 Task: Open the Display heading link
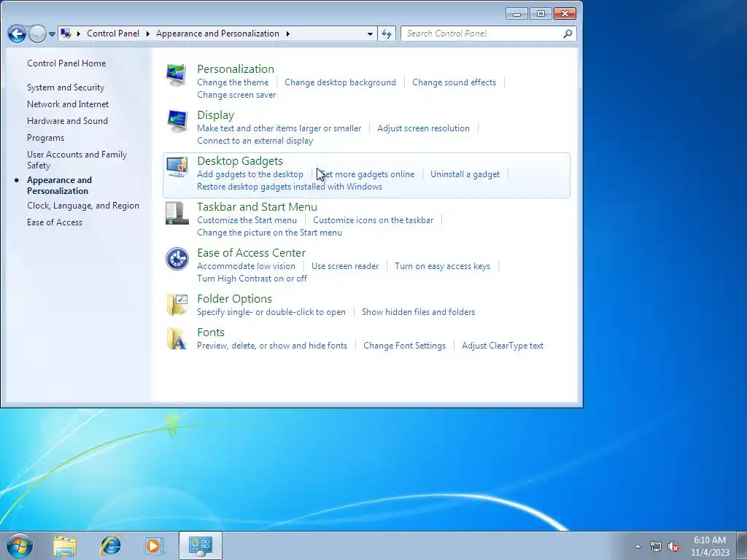click(215, 115)
